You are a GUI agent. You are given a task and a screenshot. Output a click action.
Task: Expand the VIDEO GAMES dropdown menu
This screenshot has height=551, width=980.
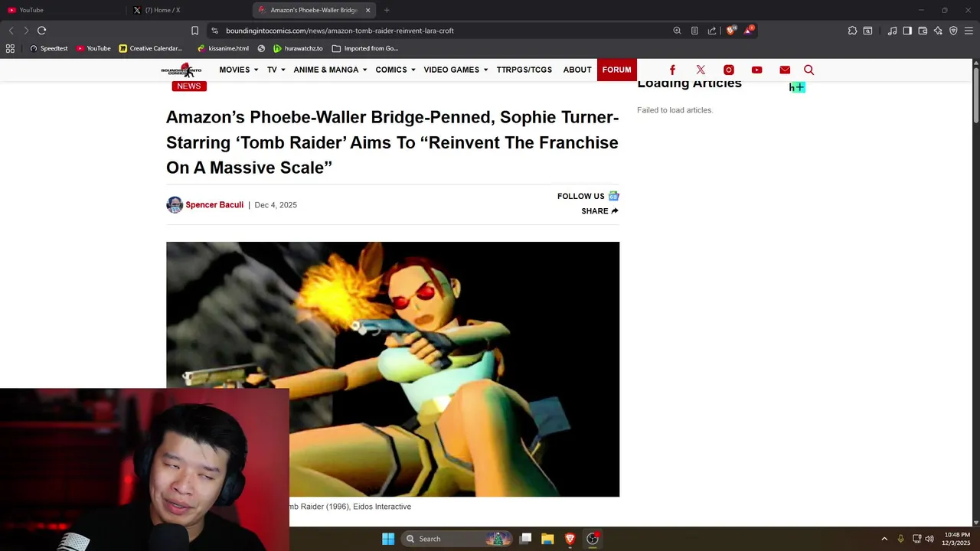[456, 70]
